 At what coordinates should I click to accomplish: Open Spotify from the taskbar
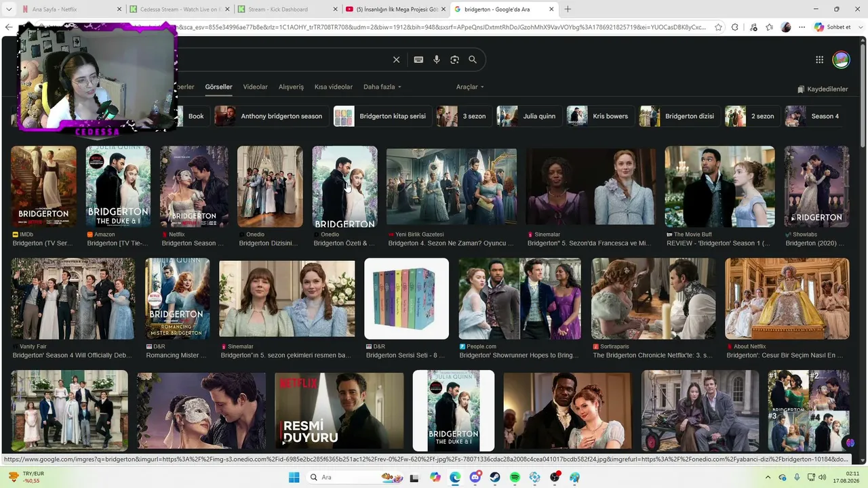click(515, 477)
